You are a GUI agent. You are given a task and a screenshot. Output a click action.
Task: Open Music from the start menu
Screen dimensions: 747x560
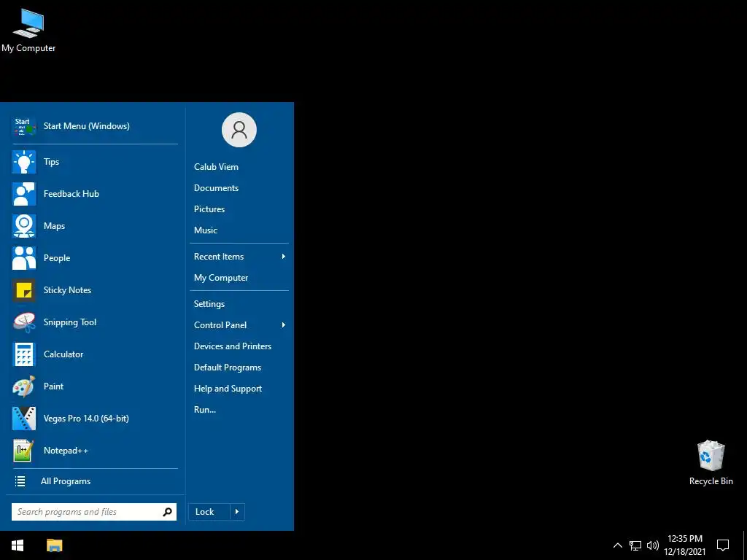point(206,230)
